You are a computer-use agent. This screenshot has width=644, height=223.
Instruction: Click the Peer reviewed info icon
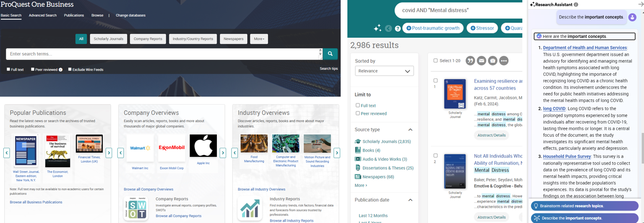pyautogui.click(x=60, y=70)
